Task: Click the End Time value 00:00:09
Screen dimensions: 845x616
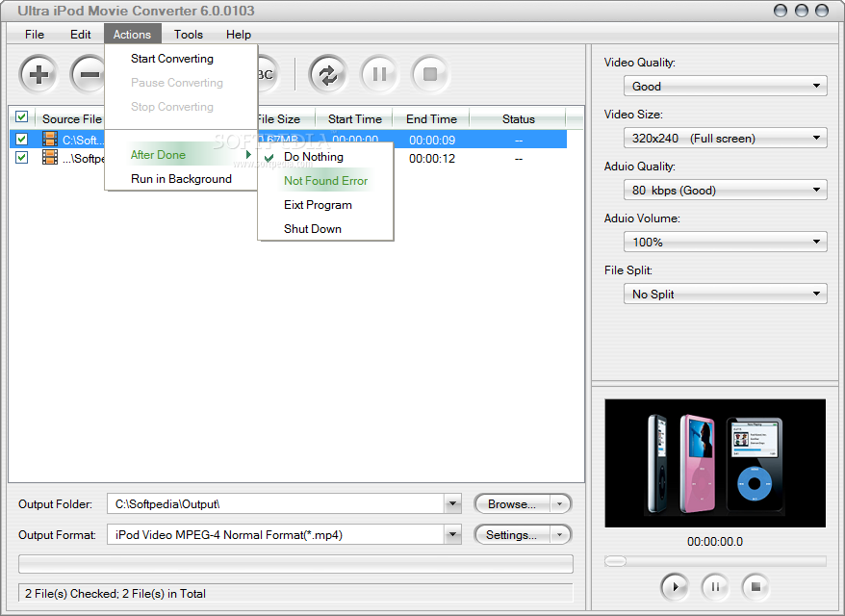Action: click(432, 141)
